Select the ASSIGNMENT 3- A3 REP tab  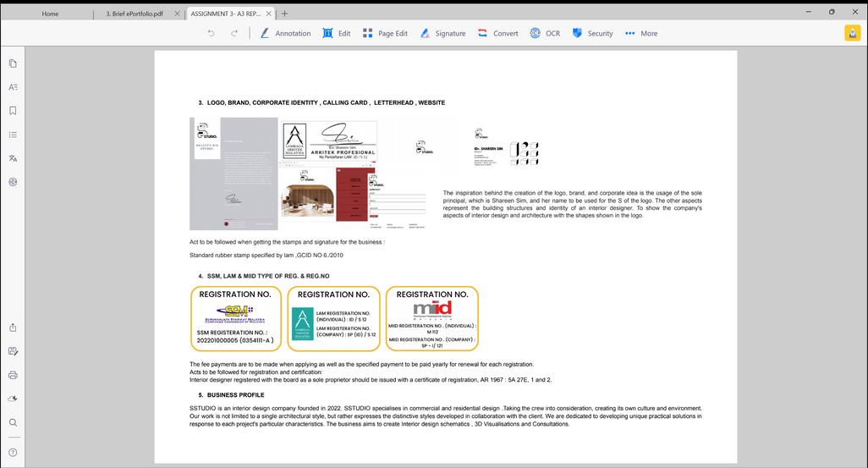click(225, 14)
